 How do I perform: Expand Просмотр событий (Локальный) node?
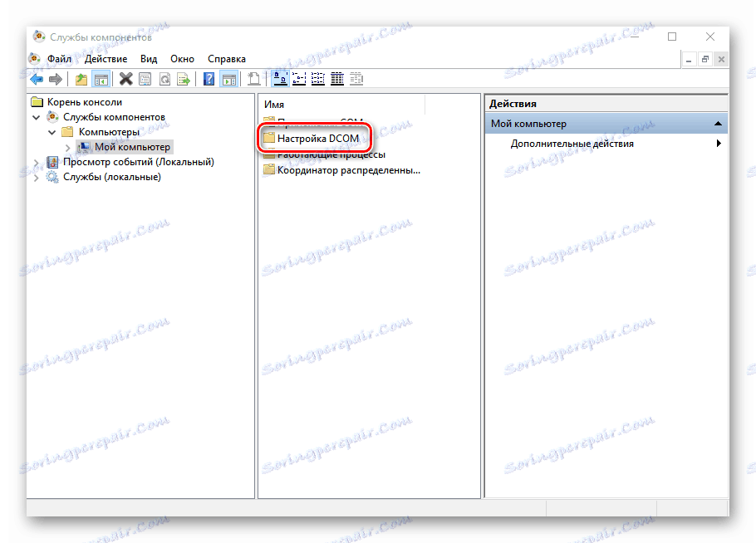point(37,163)
